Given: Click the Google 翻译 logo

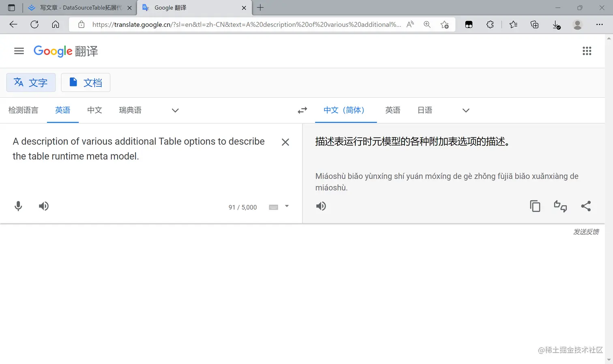Looking at the screenshot, I should click(66, 51).
